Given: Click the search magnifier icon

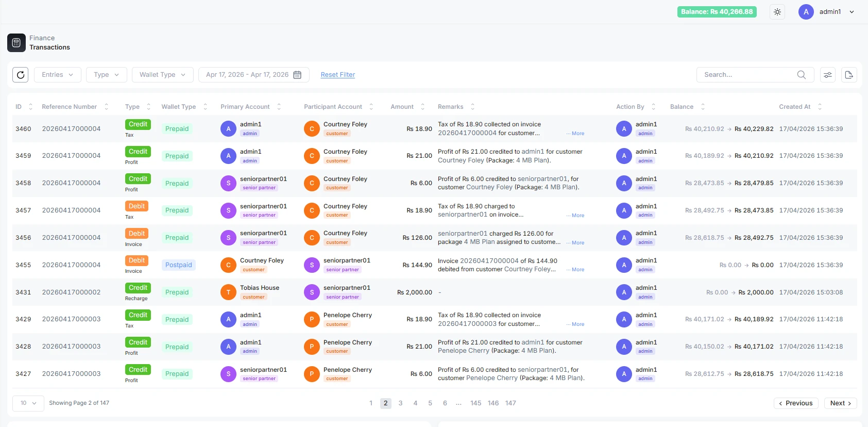Looking at the screenshot, I should click(801, 75).
